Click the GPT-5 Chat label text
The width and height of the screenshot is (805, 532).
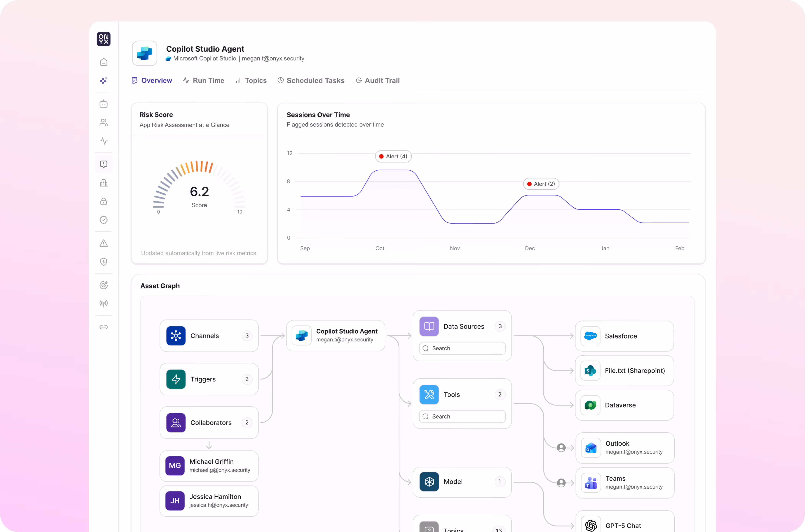(x=623, y=526)
